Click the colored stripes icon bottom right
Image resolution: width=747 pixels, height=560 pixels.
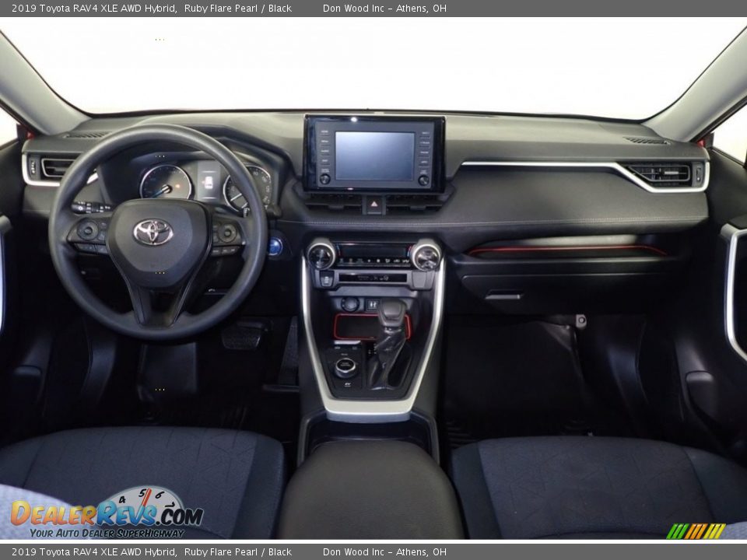click(x=696, y=530)
